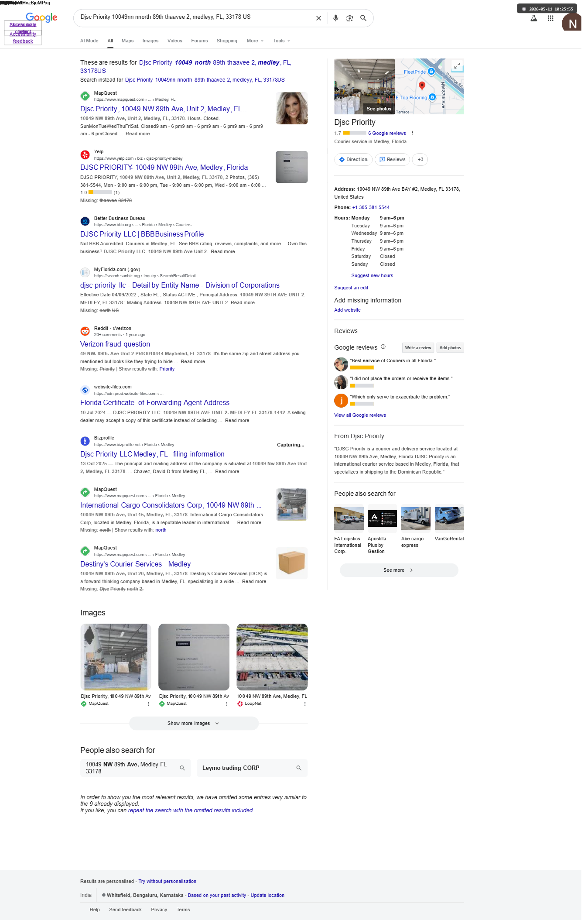Open the VanGoRental thumbnail

pos(449,518)
